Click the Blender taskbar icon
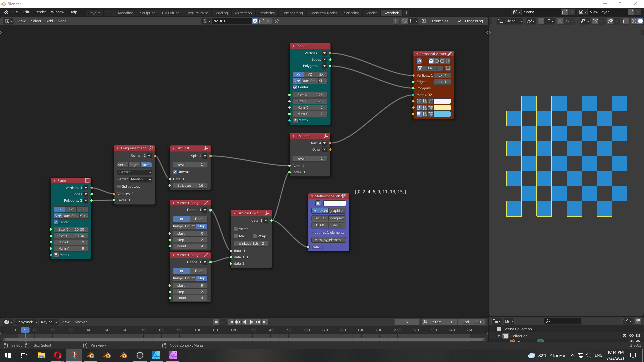The height and width of the screenshot is (362, 644). 91,355
